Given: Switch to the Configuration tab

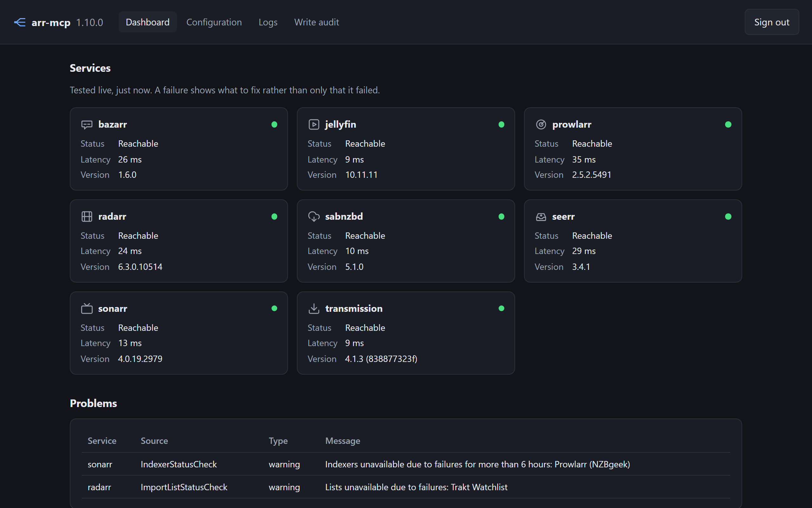Looking at the screenshot, I should point(214,22).
